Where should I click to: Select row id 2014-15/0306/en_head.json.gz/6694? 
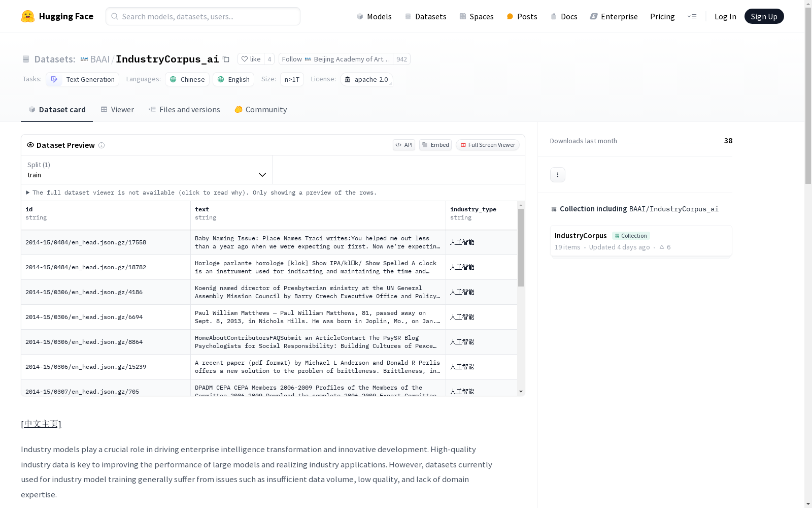pyautogui.click(x=106, y=317)
